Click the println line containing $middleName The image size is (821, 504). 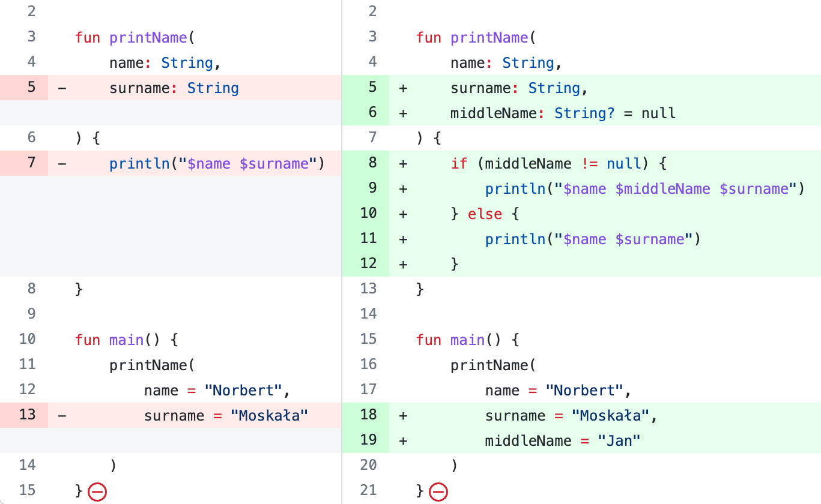click(x=644, y=189)
